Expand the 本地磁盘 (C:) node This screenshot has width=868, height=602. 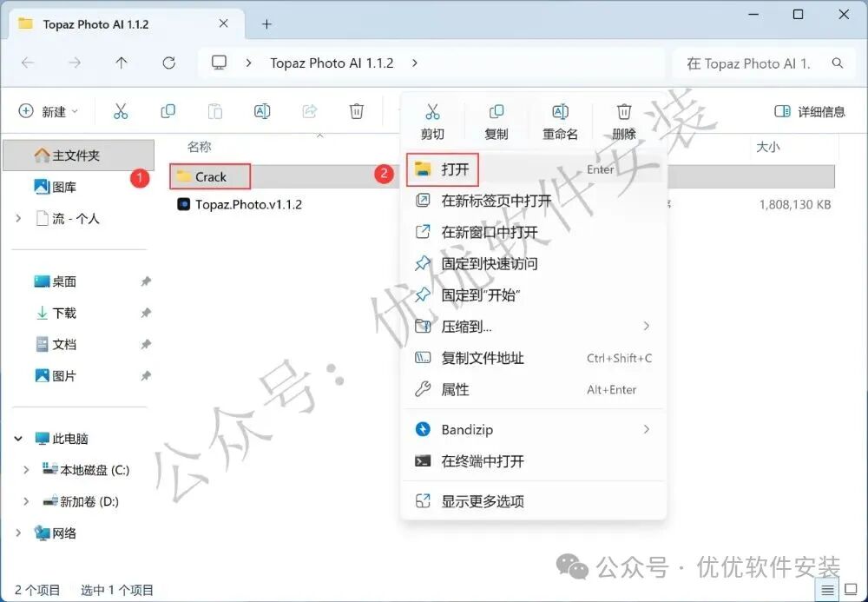click(x=25, y=470)
